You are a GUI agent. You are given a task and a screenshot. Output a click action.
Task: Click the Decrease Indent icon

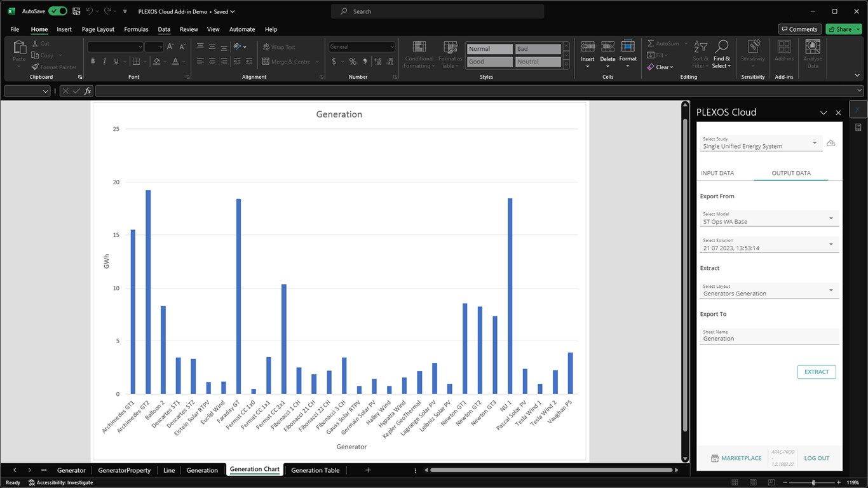pyautogui.click(x=238, y=62)
